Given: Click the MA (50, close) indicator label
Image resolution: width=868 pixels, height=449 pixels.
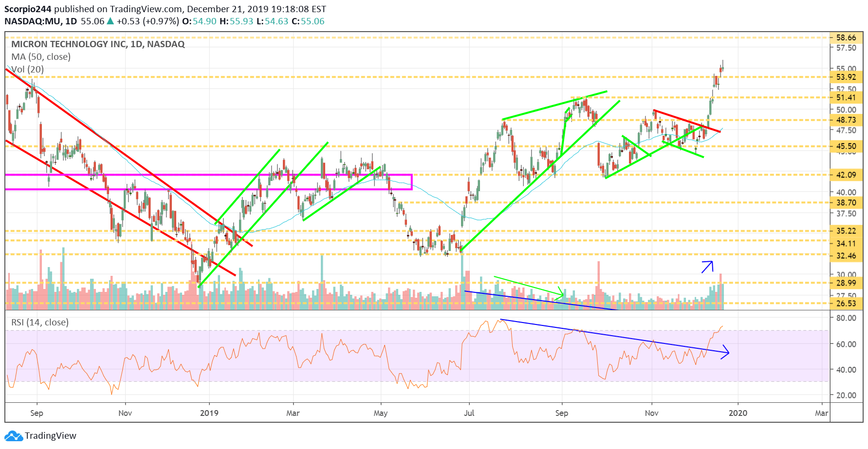Looking at the screenshot, I should [x=41, y=57].
